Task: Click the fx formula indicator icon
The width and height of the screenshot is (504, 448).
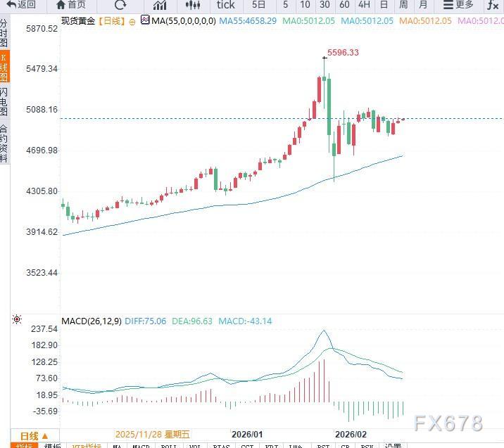Action: 493,5
